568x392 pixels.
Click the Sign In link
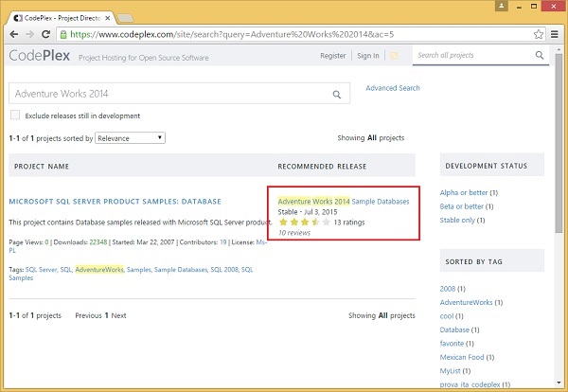tap(368, 56)
